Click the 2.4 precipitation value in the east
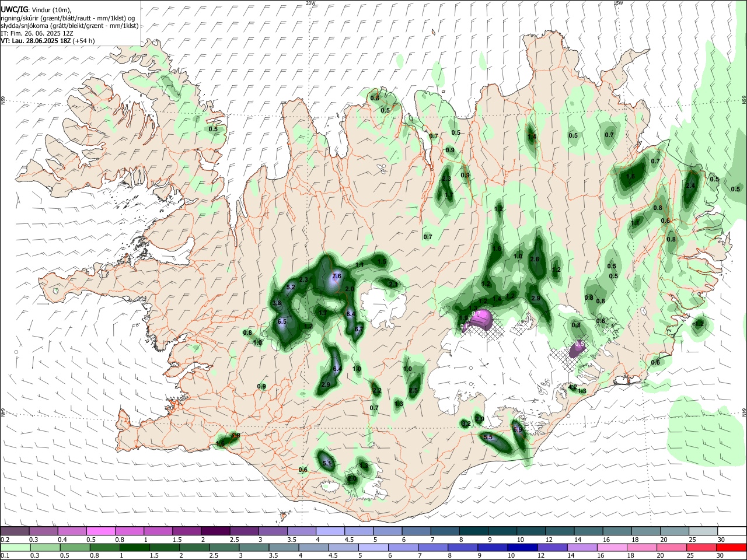Screen dimensions: 747x560 (x=691, y=185)
